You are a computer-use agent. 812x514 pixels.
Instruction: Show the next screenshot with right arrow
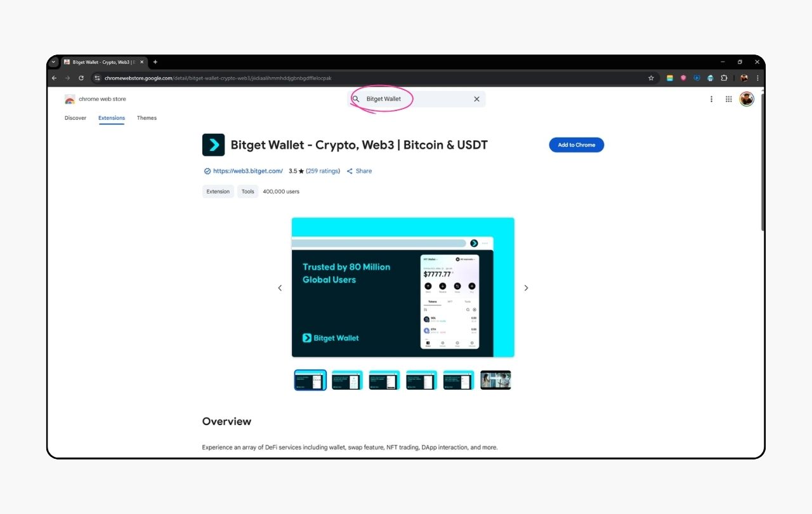pyautogui.click(x=526, y=288)
